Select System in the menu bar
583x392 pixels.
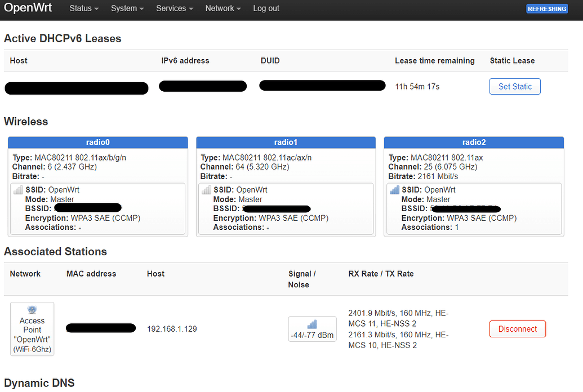(x=124, y=8)
